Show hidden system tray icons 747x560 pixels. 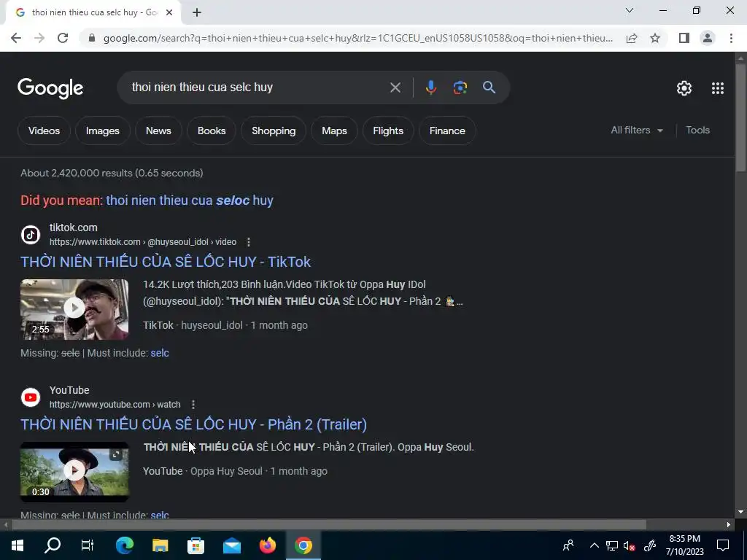[594, 545]
